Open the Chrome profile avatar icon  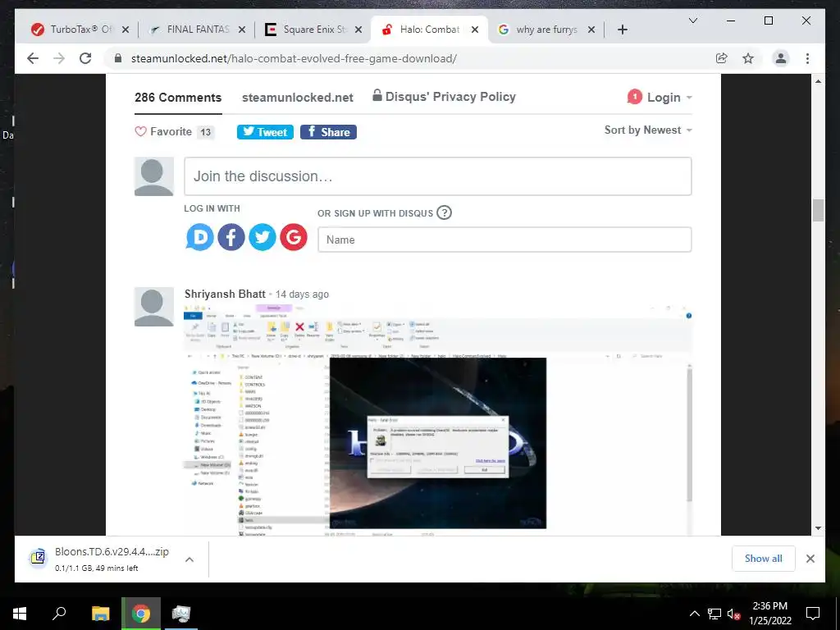coord(781,58)
